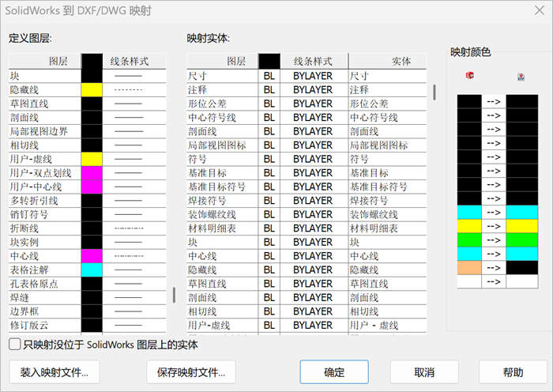Screen dimensions: 553x392
Task: Pick the yellow color of 隐藏线 layer
Action: (92, 89)
